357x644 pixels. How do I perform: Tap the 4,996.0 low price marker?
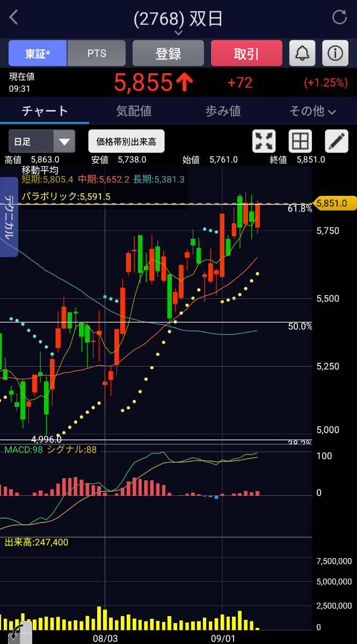[46, 439]
